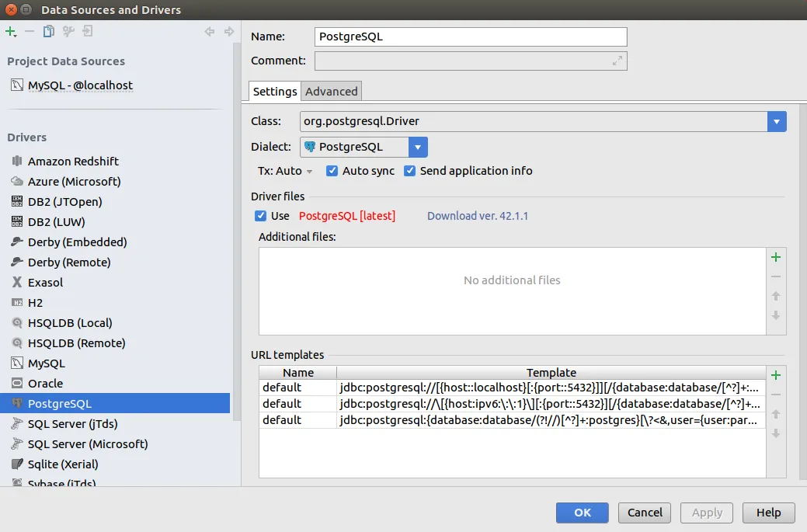This screenshot has width=807, height=532.
Task: Click the back navigation arrow
Action: (x=210, y=31)
